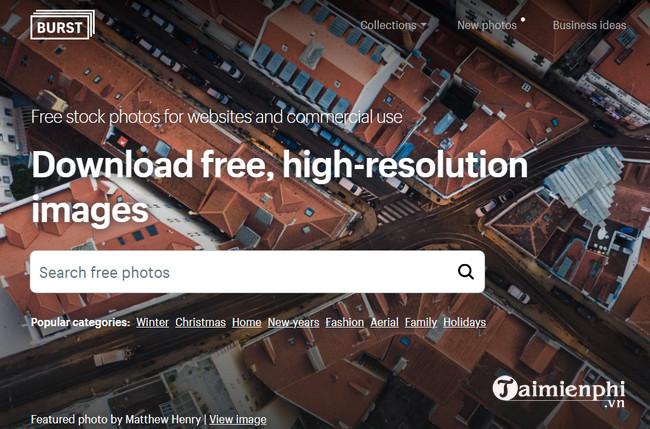
Task: Browse the New-years category
Action: coord(293,322)
